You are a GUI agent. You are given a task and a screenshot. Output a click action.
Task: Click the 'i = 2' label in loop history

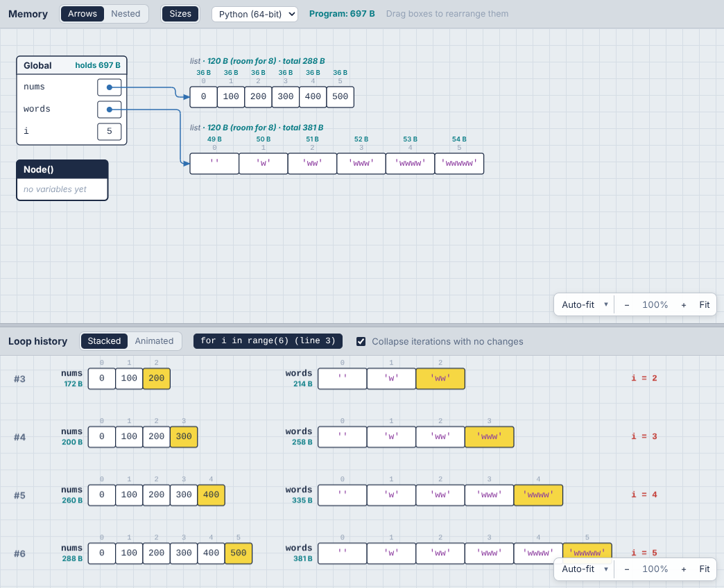[644, 378]
